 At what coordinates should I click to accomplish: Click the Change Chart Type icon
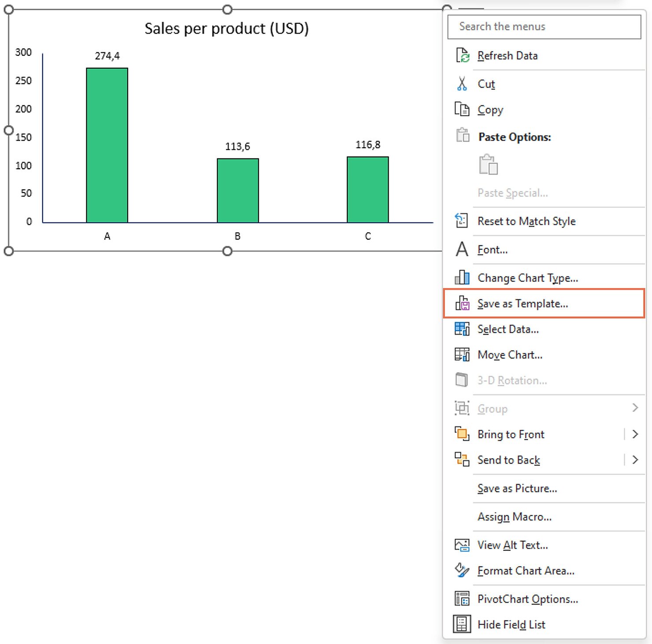coord(462,278)
